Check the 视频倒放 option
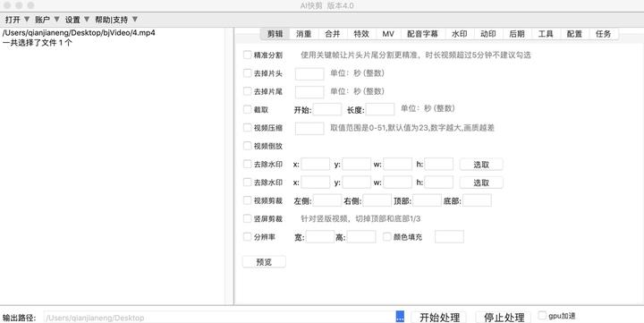 click(247, 146)
